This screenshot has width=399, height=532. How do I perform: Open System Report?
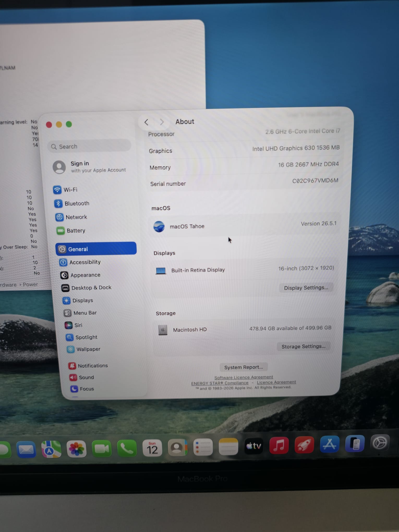244,367
